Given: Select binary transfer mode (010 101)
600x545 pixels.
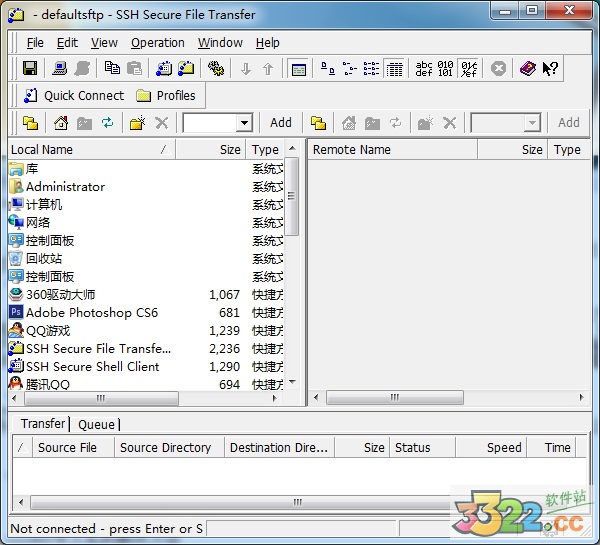Looking at the screenshot, I should coord(446,69).
